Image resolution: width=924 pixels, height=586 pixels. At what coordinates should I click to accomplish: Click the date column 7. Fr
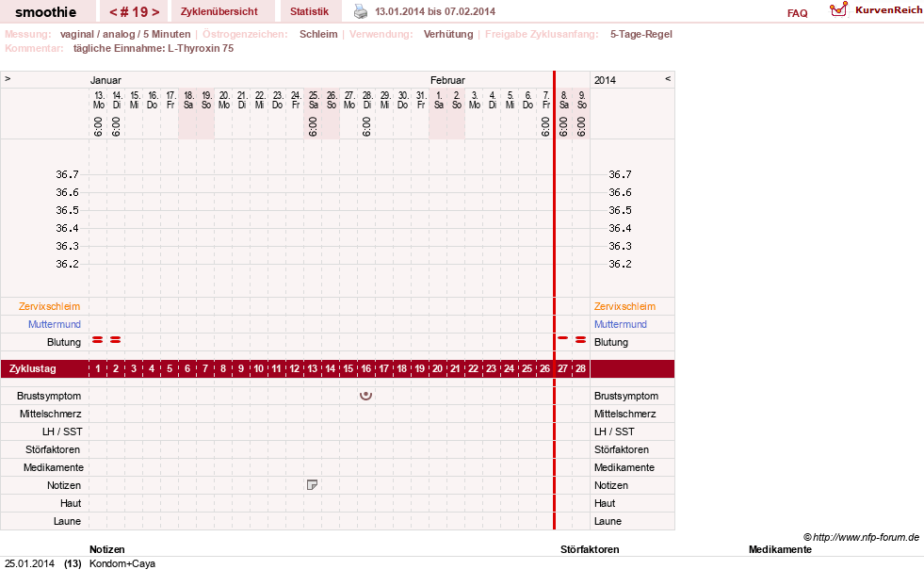(x=546, y=100)
